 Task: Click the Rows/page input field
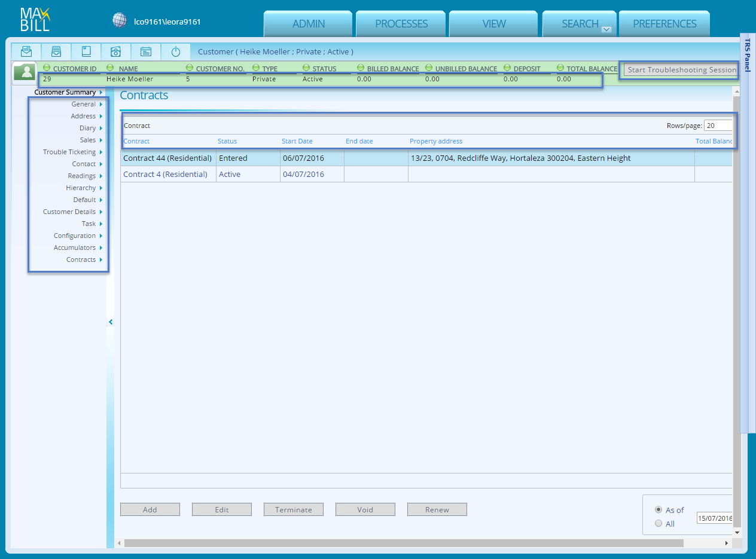(x=718, y=126)
